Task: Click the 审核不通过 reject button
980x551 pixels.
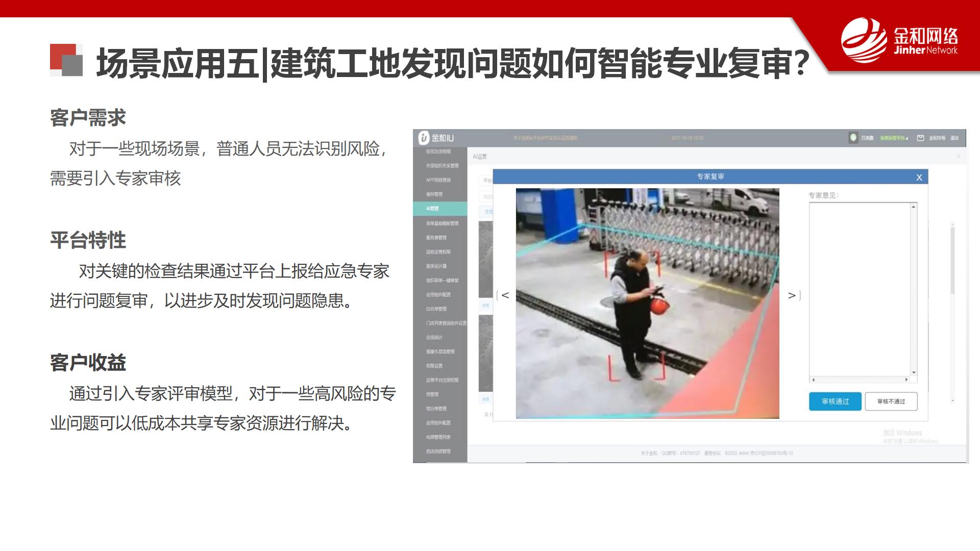Action: click(891, 402)
